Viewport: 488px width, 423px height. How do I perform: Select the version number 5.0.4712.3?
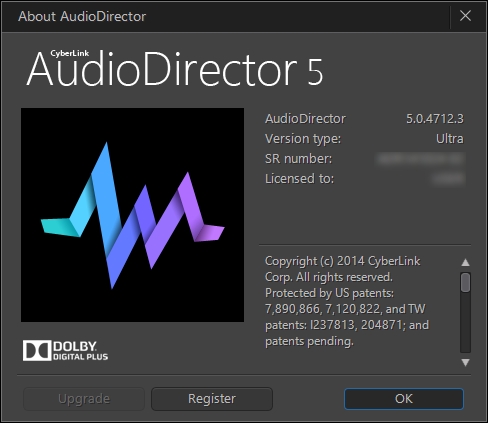435,119
